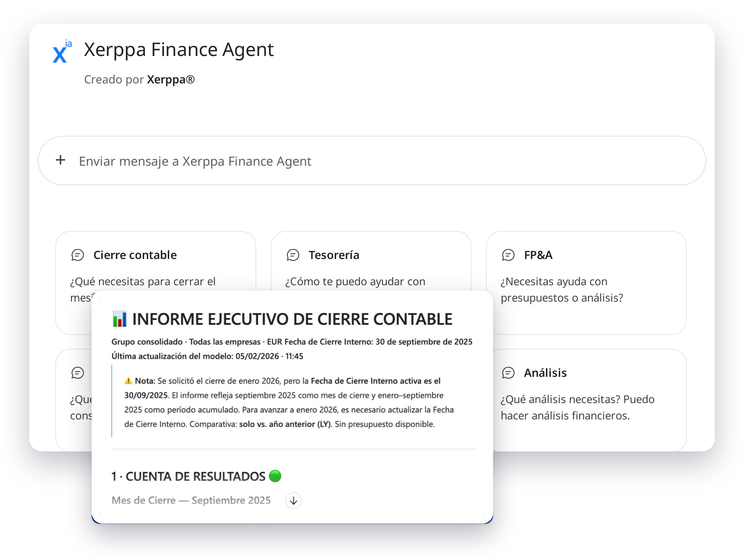Click chat bubble icon beside FP&A

pyautogui.click(x=508, y=255)
